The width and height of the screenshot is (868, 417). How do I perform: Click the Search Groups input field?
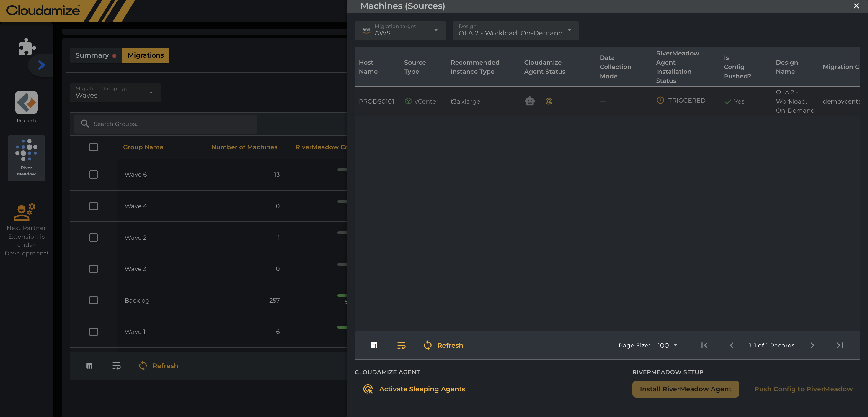[x=166, y=124]
